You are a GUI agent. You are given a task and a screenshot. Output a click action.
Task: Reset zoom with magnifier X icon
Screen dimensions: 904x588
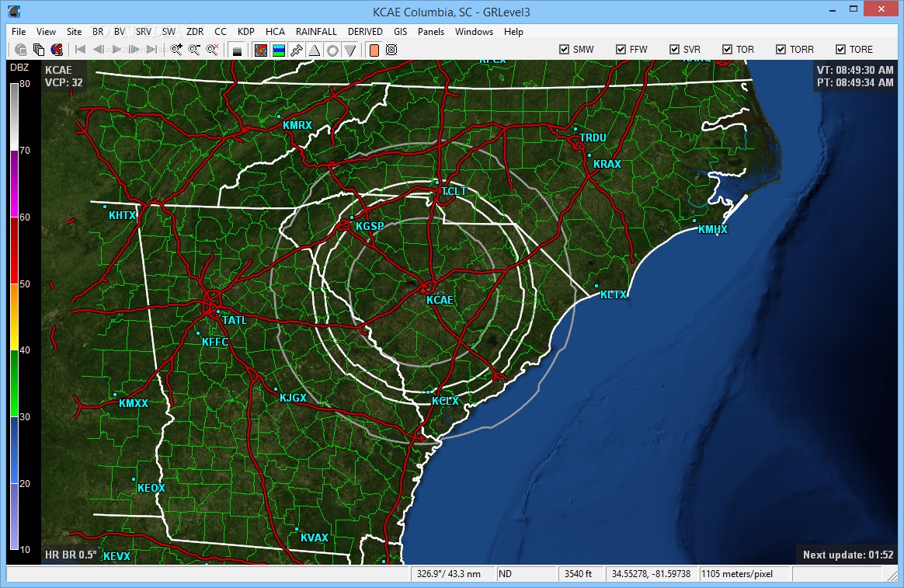pyautogui.click(x=212, y=50)
